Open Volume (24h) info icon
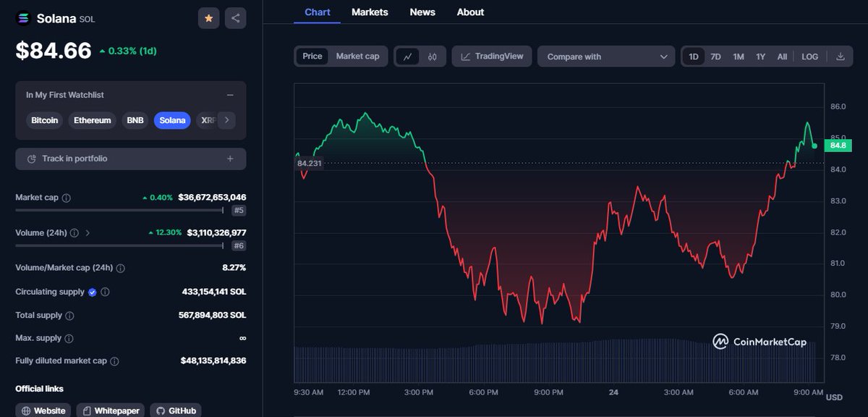868x417 pixels. tap(75, 233)
